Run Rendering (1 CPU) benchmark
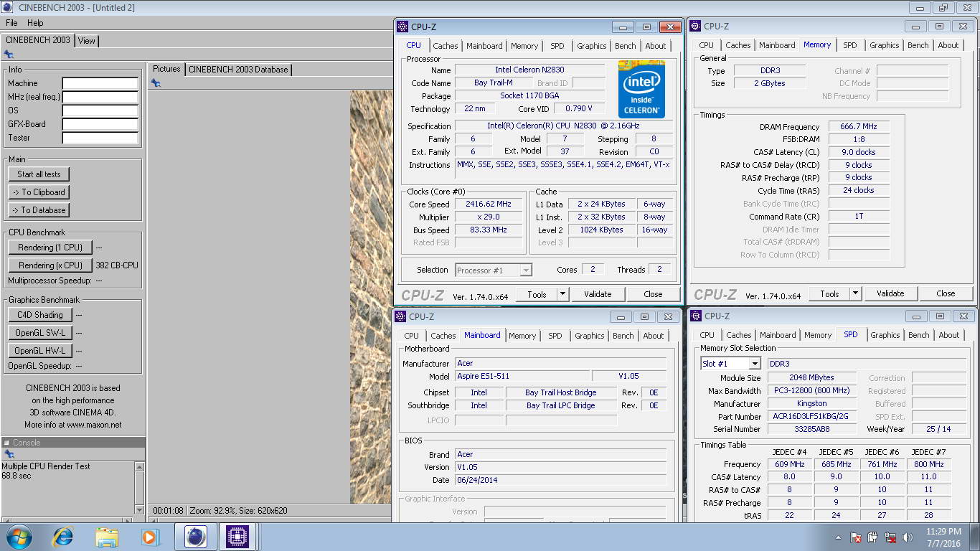The width and height of the screenshot is (980, 551). coord(50,248)
